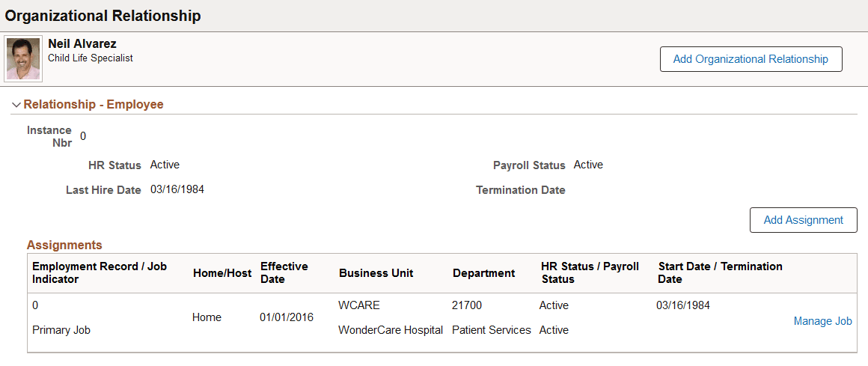Screen dimensions: 868x366
Task: Open the Manage Job link
Action: point(822,321)
